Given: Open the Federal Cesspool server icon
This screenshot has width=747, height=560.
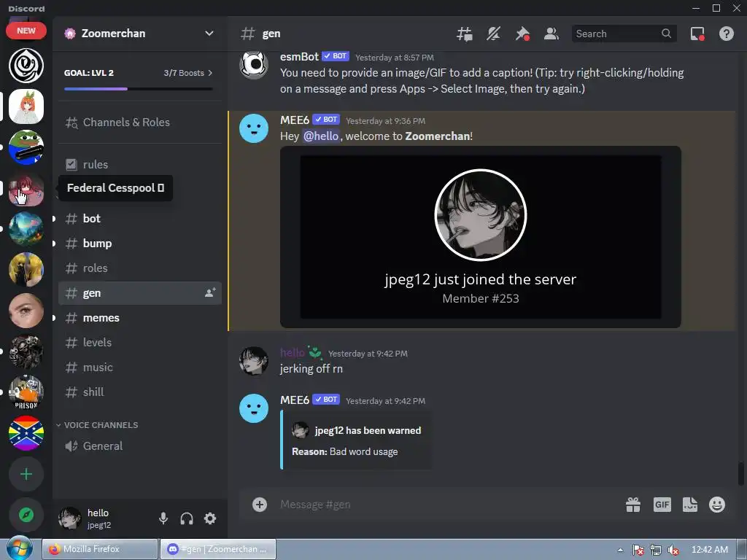Looking at the screenshot, I should (26, 188).
